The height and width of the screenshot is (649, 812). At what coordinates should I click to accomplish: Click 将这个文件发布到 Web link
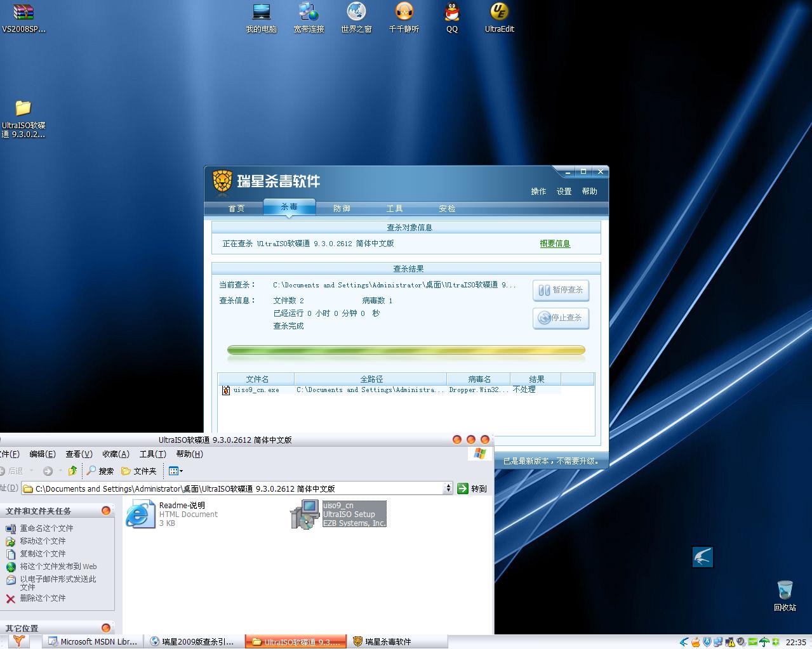(58, 566)
